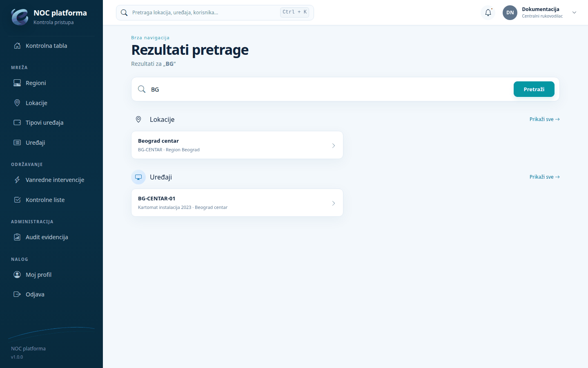
Task: Click the Pretraži button
Action: click(534, 89)
